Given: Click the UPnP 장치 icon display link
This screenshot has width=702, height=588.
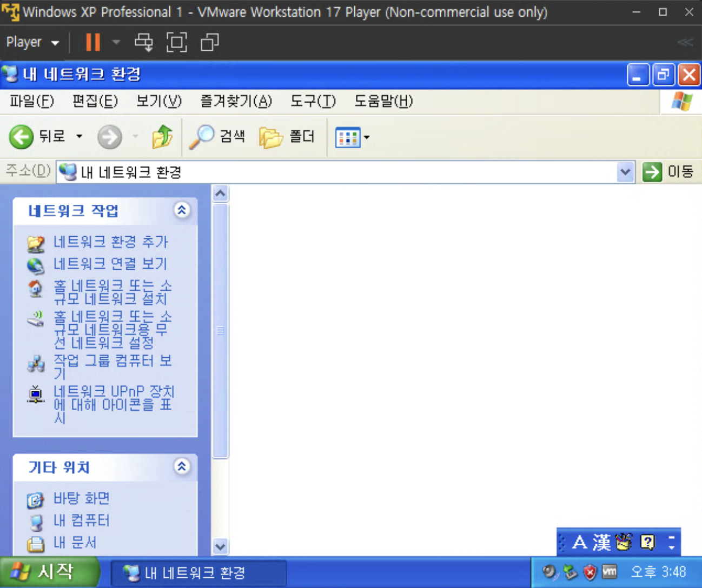Looking at the screenshot, I should pos(114,404).
